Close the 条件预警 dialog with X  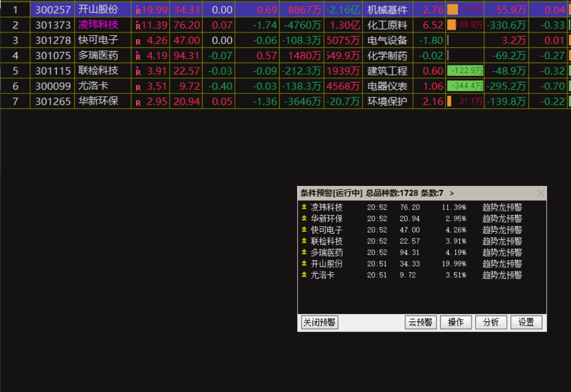541,193
